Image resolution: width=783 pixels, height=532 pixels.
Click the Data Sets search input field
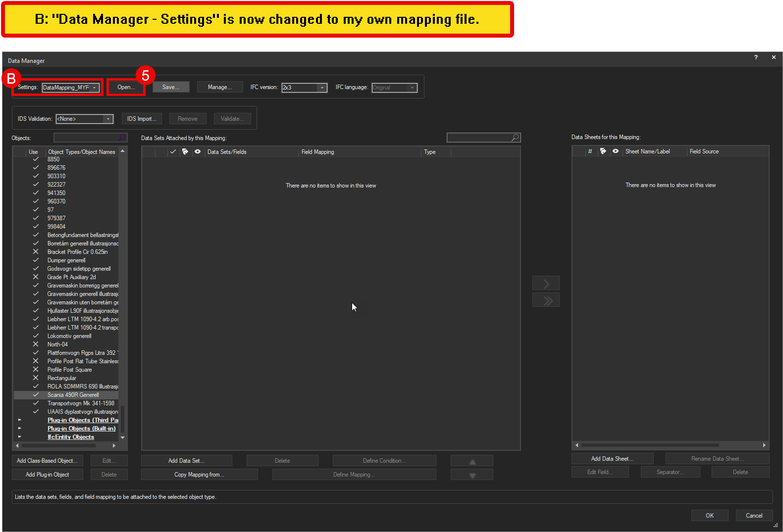pos(478,138)
